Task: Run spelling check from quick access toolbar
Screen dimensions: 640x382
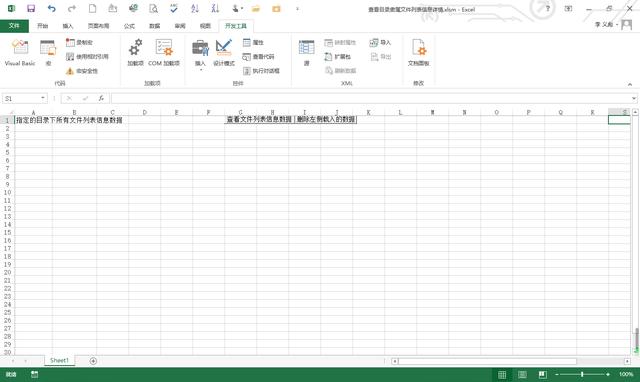Action: [174, 9]
